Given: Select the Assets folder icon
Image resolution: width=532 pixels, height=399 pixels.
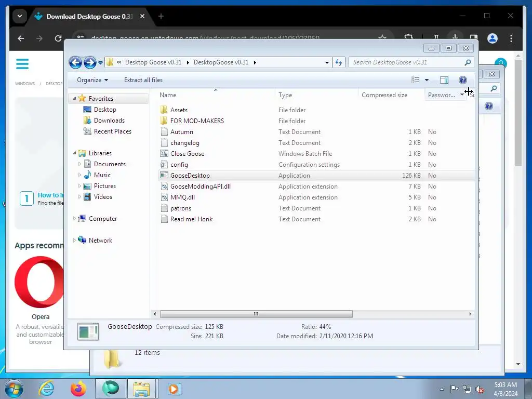Looking at the screenshot, I should tap(164, 110).
